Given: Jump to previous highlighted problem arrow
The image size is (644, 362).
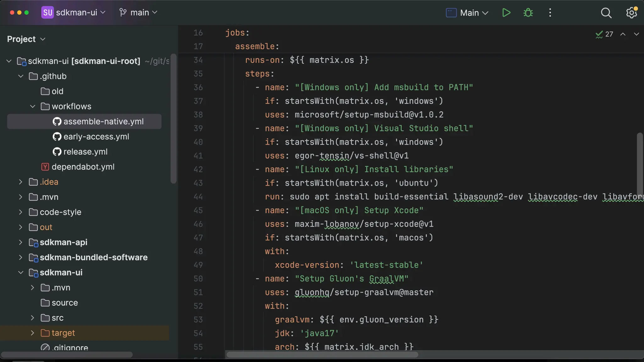Looking at the screenshot, I should (623, 34).
